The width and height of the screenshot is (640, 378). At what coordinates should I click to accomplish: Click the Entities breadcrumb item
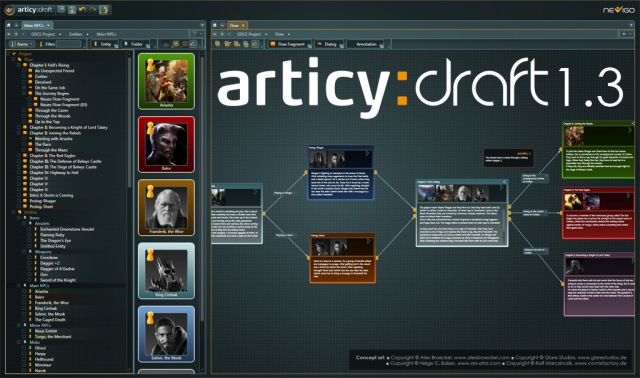(76, 34)
